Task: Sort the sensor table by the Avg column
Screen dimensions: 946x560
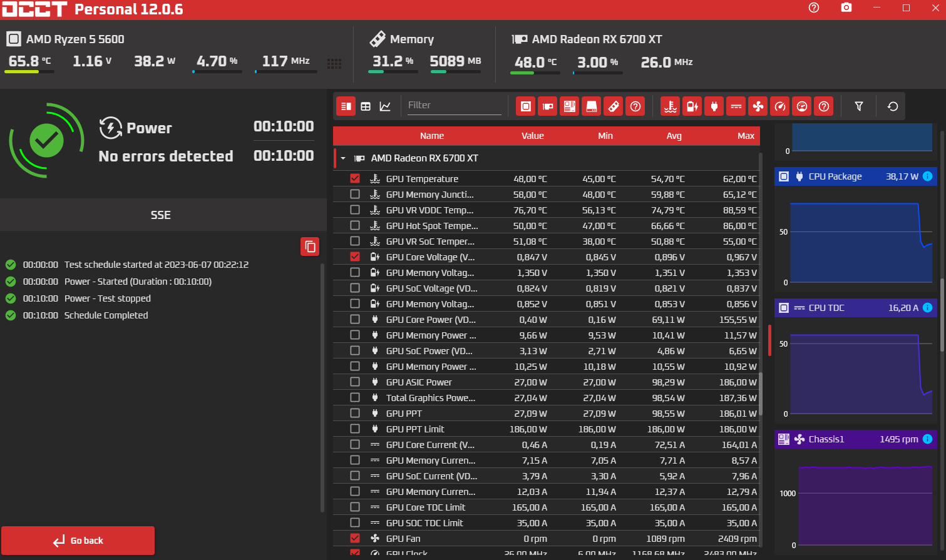Action: pos(674,136)
